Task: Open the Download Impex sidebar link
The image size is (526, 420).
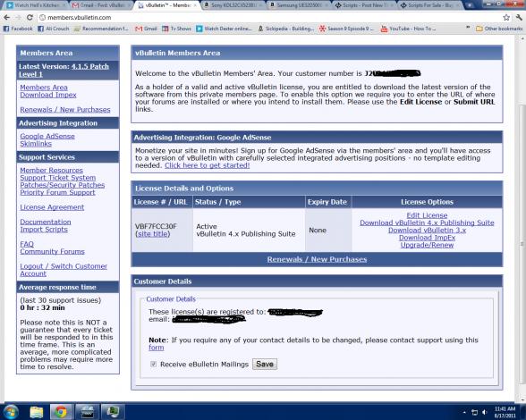Action: click(x=48, y=95)
